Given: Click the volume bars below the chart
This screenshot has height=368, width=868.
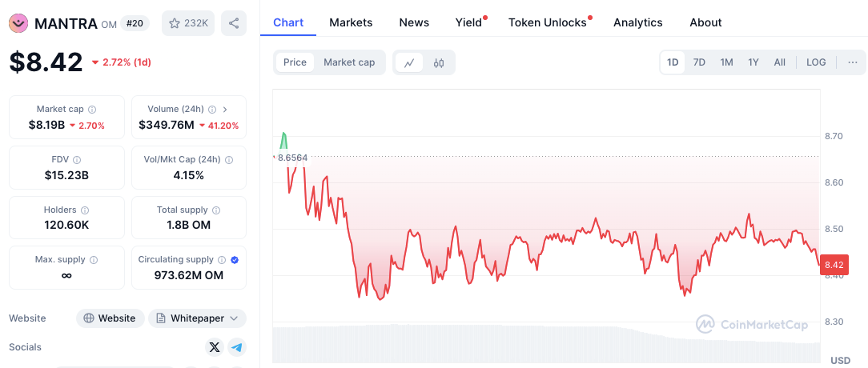Looking at the screenshot, I should (546, 344).
